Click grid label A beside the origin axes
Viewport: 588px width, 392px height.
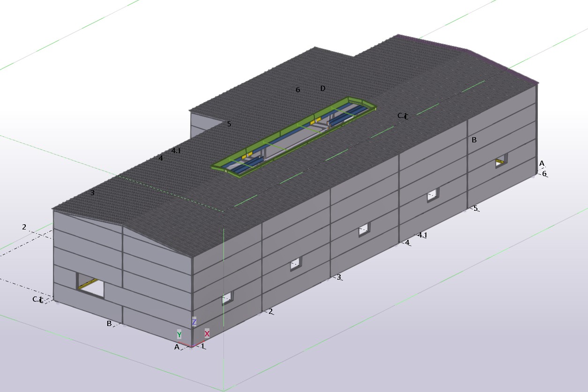tap(177, 347)
